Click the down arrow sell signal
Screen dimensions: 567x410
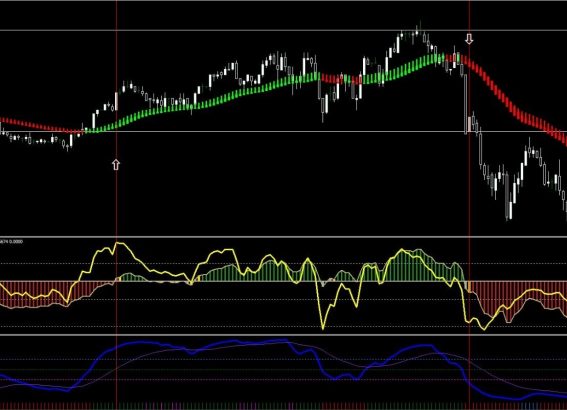coord(469,39)
